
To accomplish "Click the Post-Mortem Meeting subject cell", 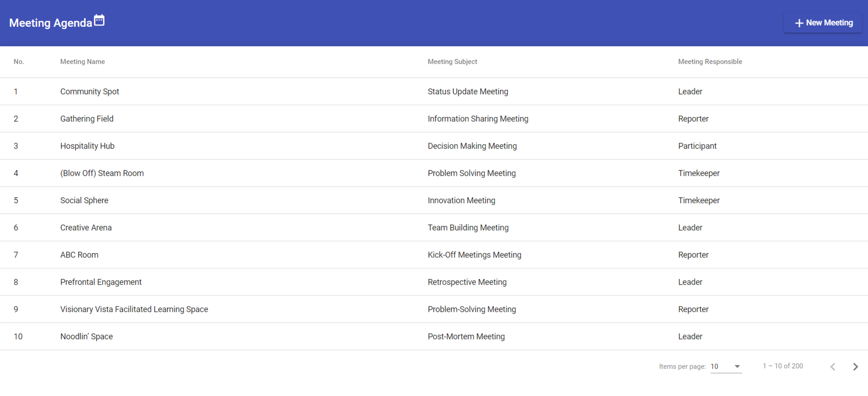I will (x=466, y=336).
